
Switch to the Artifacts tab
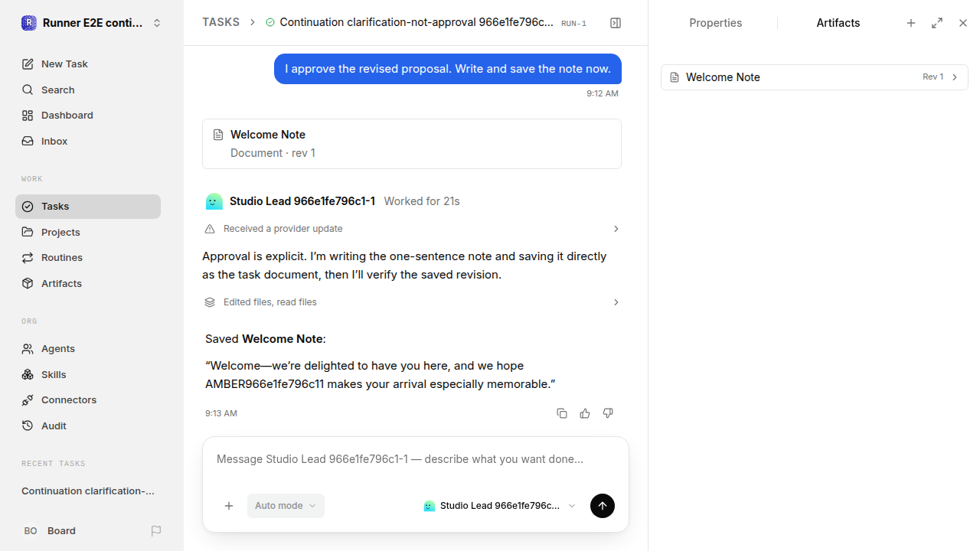pos(838,23)
